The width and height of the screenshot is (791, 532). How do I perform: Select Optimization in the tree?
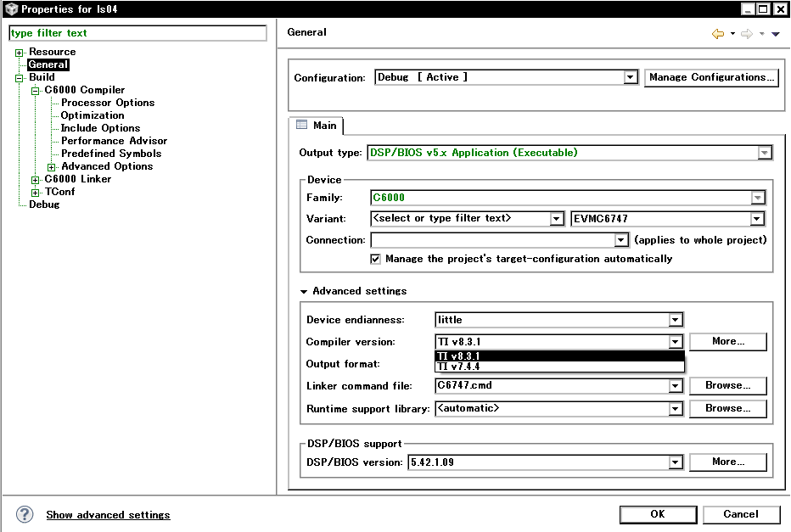(93, 115)
